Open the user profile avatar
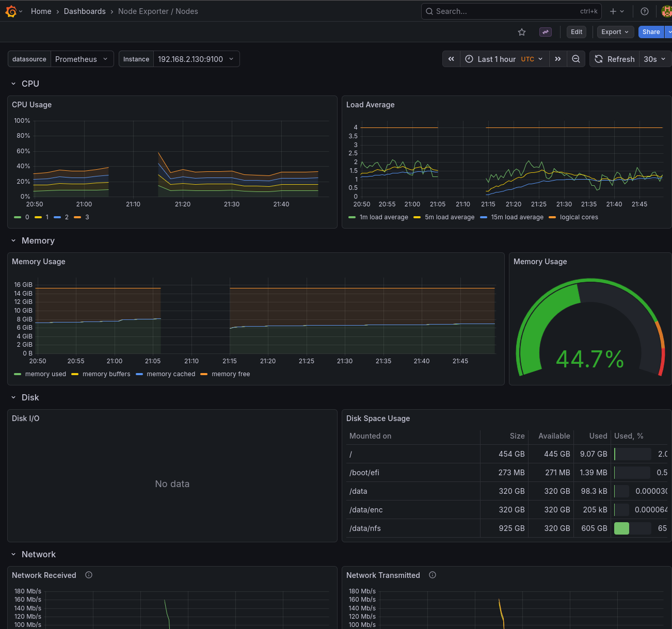The width and height of the screenshot is (672, 629). coord(666,11)
